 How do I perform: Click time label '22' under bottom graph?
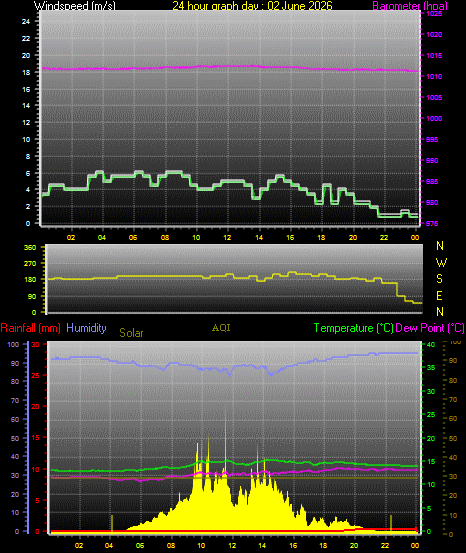(x=384, y=545)
